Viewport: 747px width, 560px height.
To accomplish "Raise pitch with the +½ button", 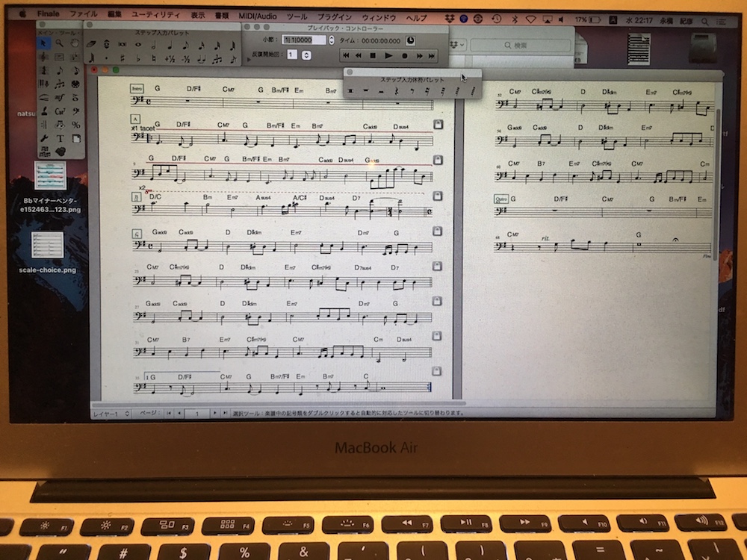I will pos(170,59).
